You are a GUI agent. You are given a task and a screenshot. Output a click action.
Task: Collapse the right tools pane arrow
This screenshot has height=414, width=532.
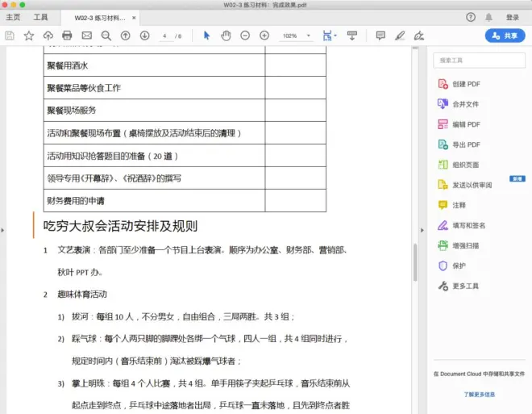[x=423, y=230]
